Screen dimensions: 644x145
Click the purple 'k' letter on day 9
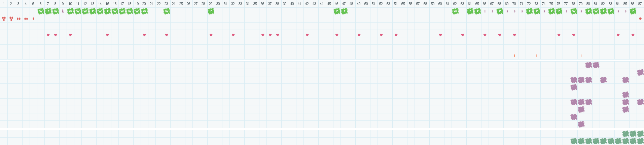coord(63,11)
